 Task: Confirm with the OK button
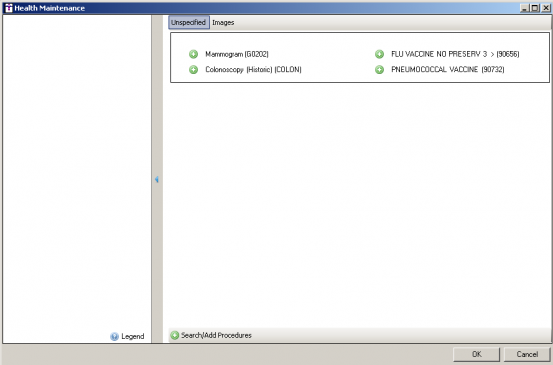pos(476,354)
